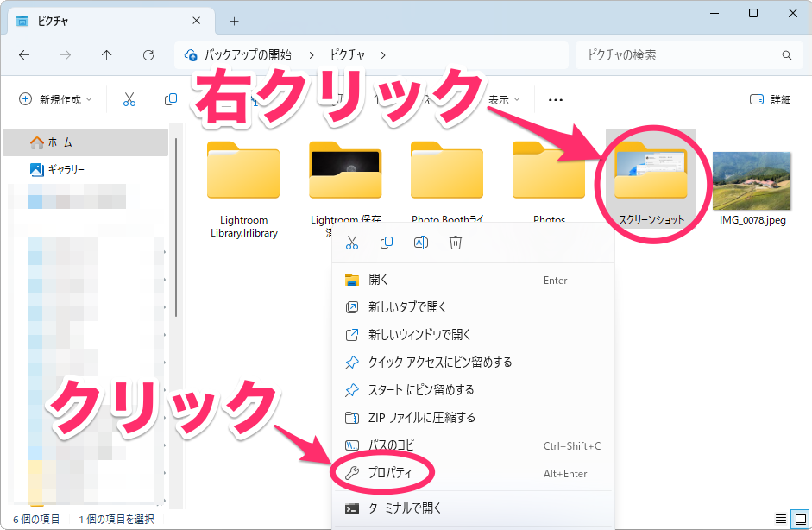
Task: Switch to details list view in the status bar
Action: coord(781,519)
